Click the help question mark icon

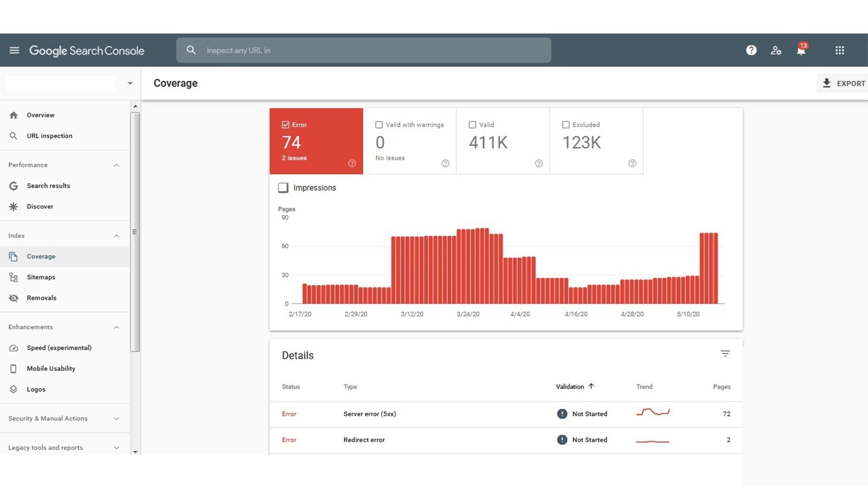[751, 50]
